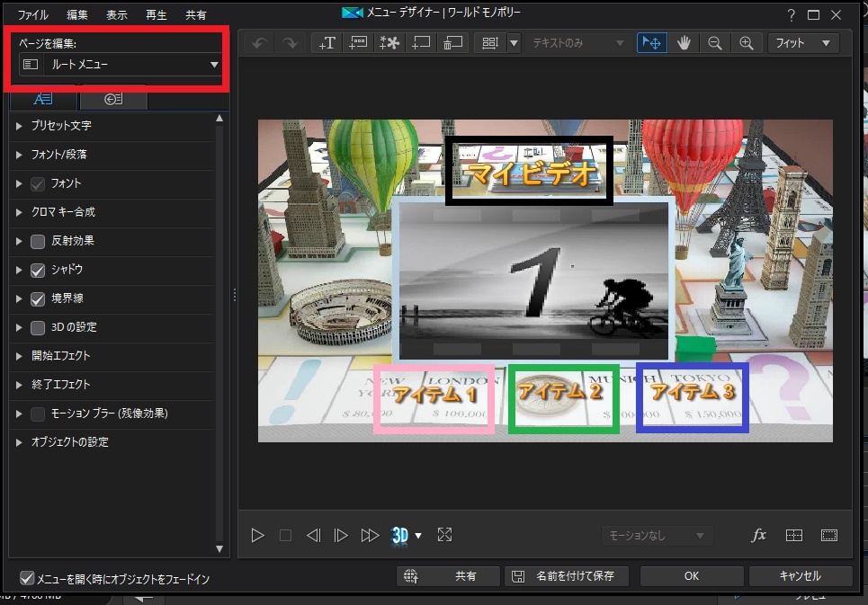Stop the preview playback
The image size is (868, 605).
coord(286,535)
